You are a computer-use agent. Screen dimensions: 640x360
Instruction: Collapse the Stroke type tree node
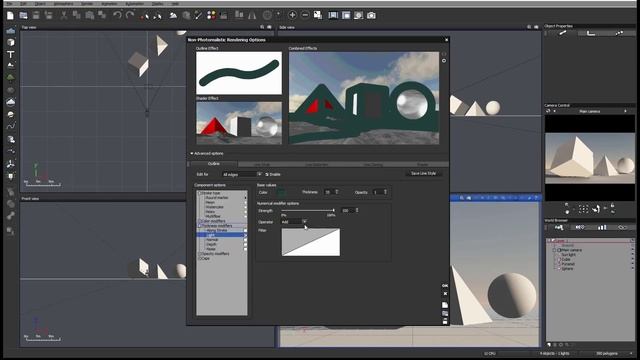(x=200, y=193)
